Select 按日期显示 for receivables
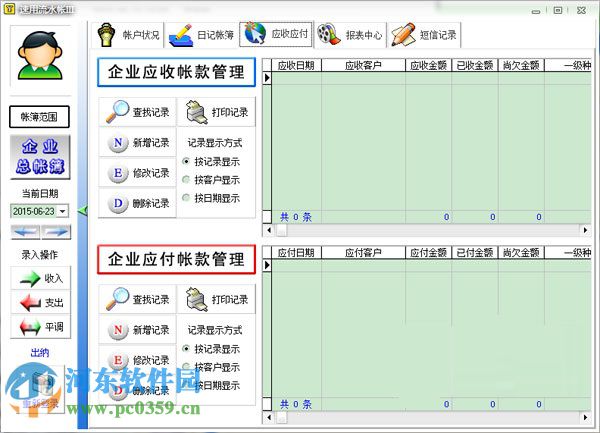The image size is (600, 433). coord(211,198)
